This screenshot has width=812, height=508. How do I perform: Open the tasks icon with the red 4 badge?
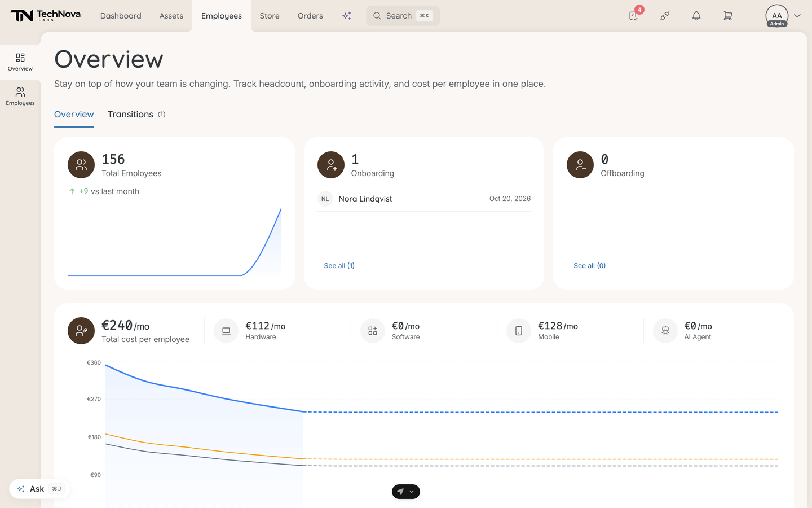[634, 16]
